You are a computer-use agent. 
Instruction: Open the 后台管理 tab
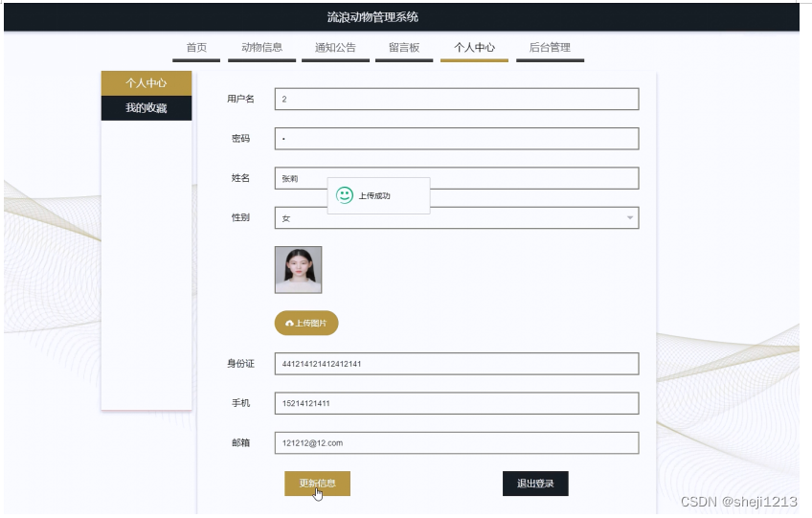click(x=550, y=48)
